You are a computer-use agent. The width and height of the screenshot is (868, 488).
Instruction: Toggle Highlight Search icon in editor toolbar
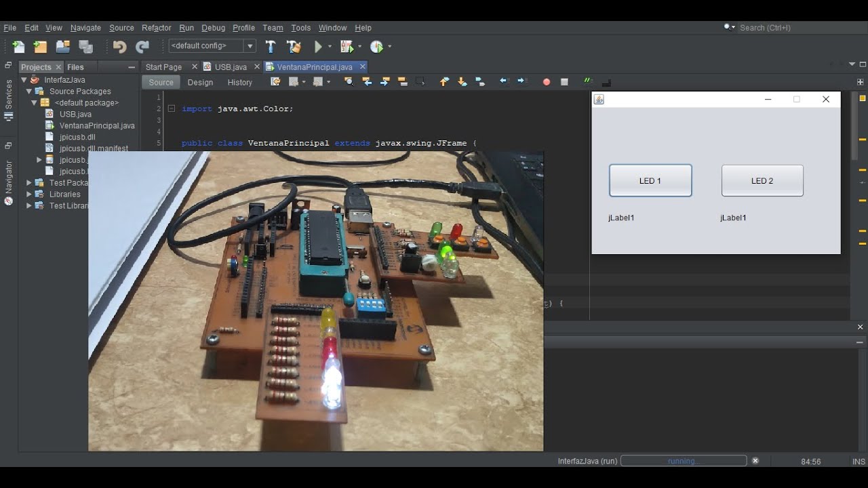[x=402, y=81]
